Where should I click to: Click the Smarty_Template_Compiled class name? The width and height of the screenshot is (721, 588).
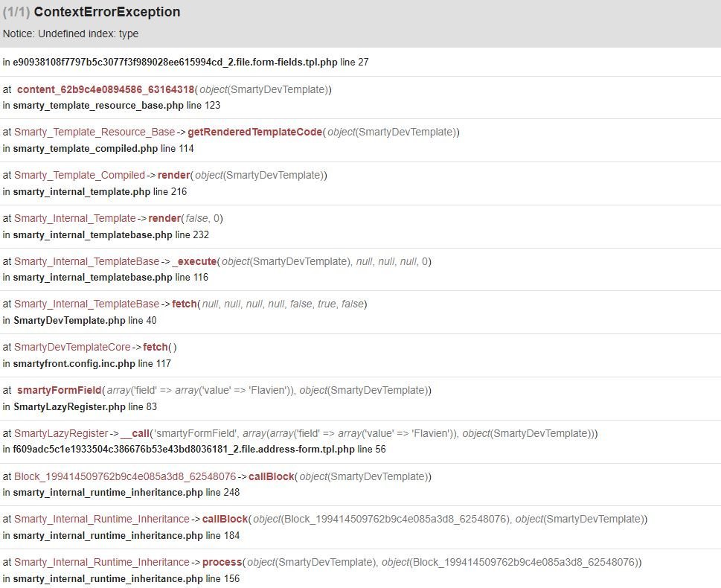point(80,175)
